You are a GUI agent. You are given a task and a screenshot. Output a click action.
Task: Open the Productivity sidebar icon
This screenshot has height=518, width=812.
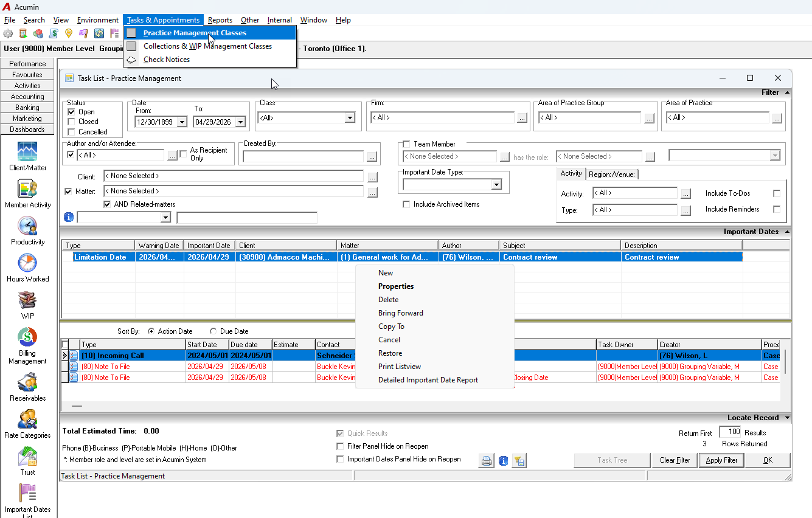tap(28, 230)
